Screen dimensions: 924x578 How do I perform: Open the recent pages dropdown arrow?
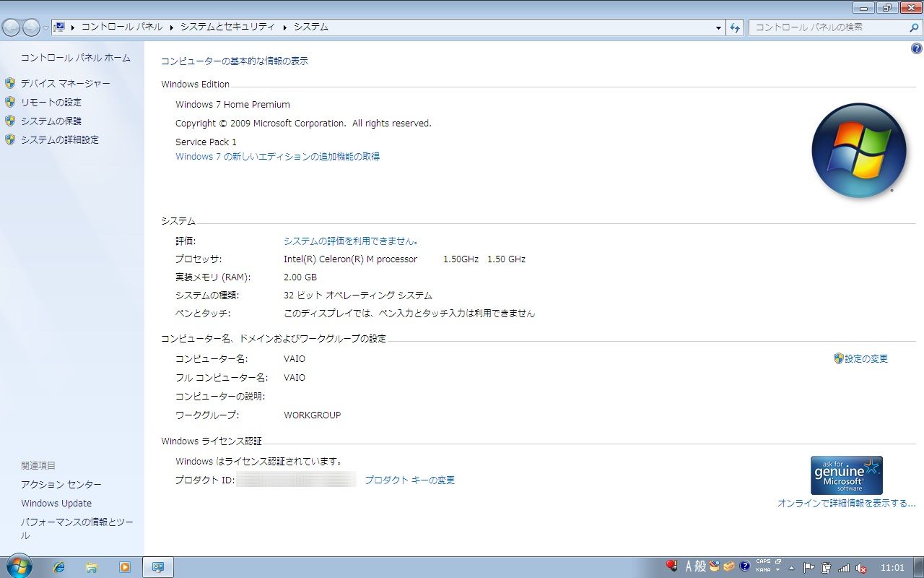[x=45, y=27]
